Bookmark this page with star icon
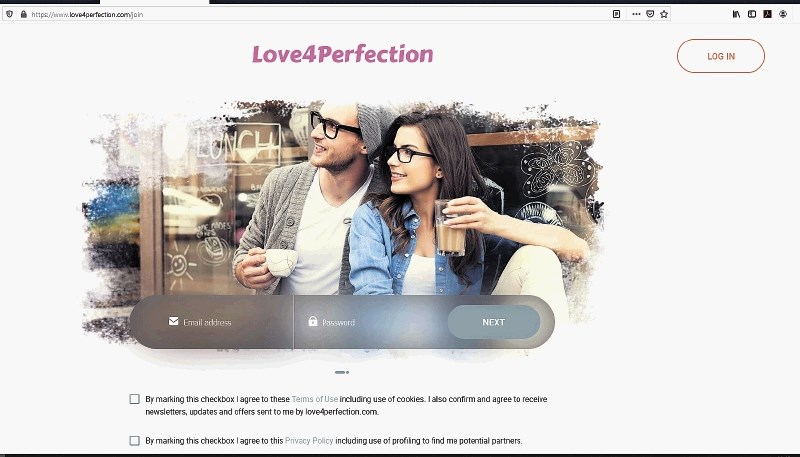 (x=664, y=15)
